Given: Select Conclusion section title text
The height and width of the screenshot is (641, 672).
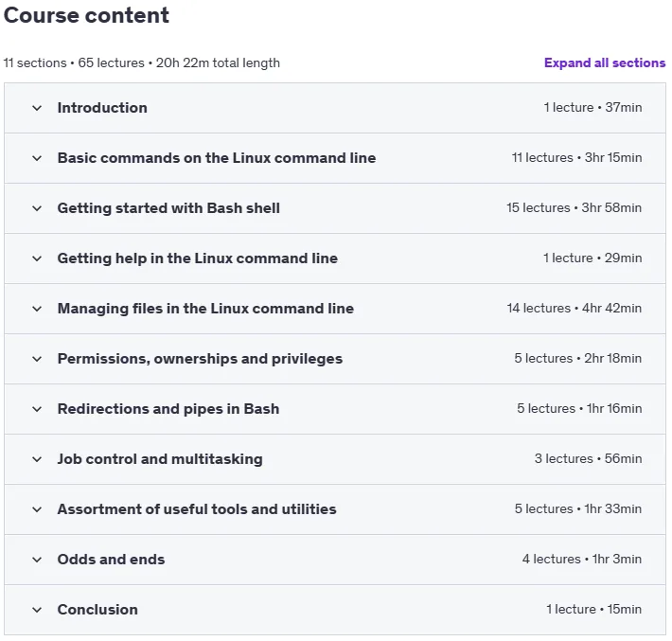Looking at the screenshot, I should (x=97, y=610).
